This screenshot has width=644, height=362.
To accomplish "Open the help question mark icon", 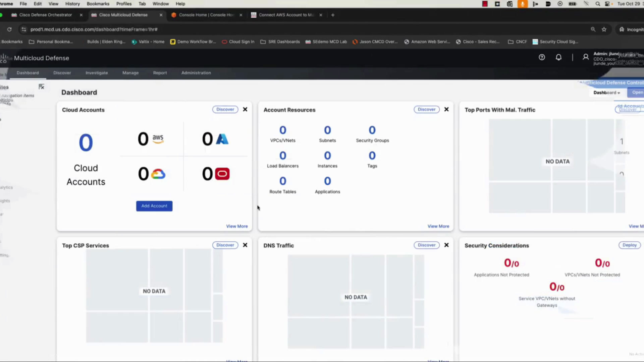I will point(542,57).
